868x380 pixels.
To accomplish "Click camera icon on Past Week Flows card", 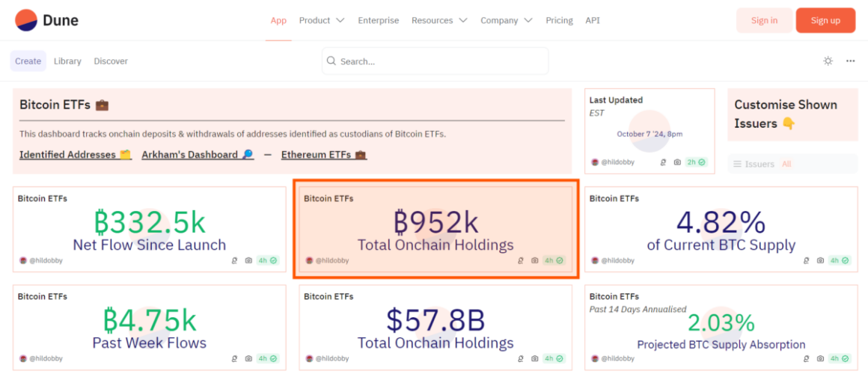I will tap(248, 358).
